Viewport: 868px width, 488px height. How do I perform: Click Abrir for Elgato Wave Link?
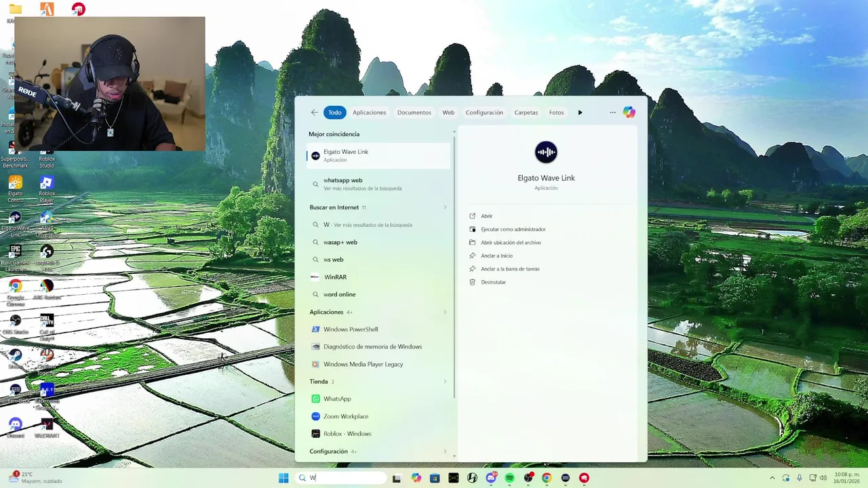coord(486,216)
